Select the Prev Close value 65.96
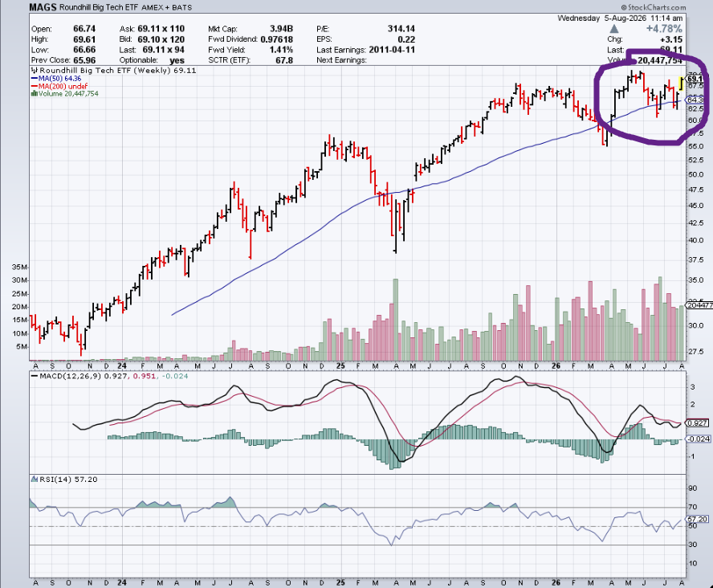The image size is (713, 588). 84,60
